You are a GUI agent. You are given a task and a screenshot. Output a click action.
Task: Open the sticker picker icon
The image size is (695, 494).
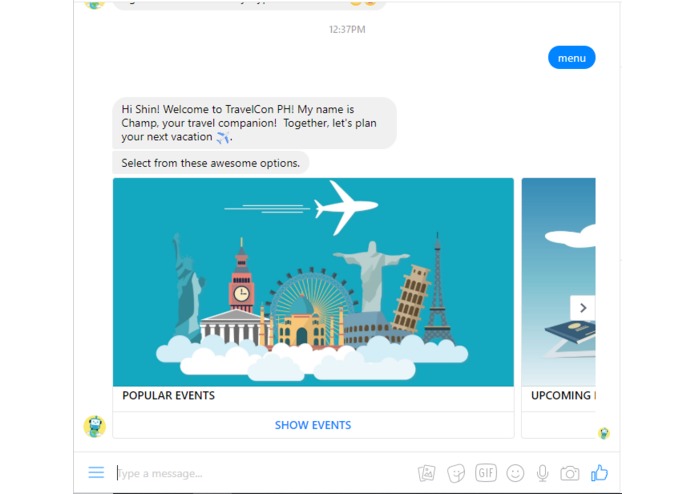point(456,473)
